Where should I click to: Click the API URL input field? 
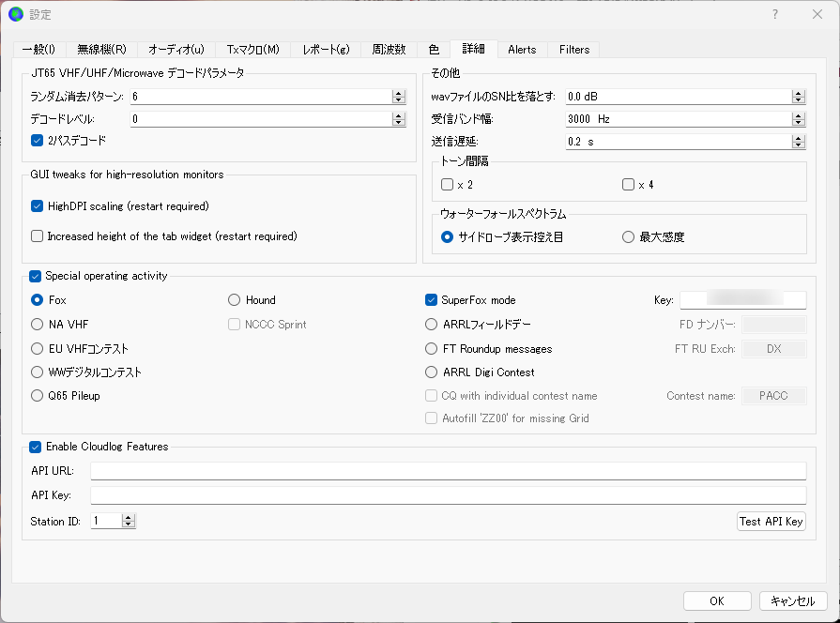448,471
